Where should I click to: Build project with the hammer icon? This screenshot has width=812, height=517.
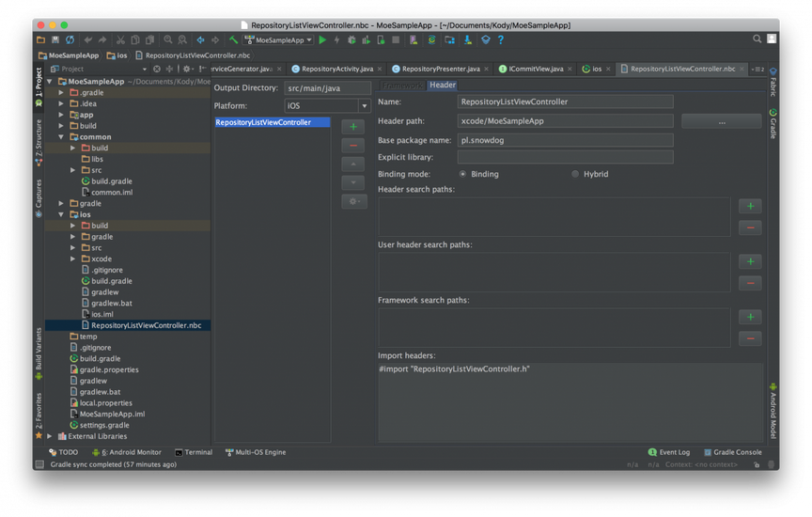click(x=234, y=39)
